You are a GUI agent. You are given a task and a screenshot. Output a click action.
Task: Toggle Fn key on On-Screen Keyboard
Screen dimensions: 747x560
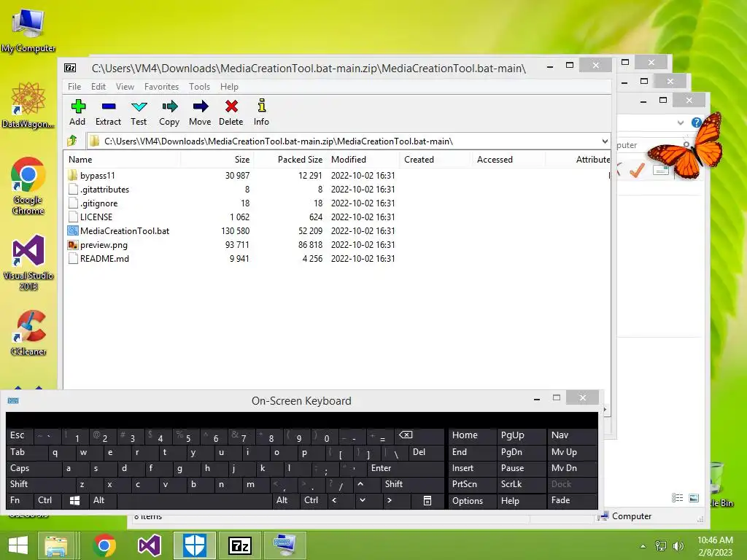click(x=20, y=500)
